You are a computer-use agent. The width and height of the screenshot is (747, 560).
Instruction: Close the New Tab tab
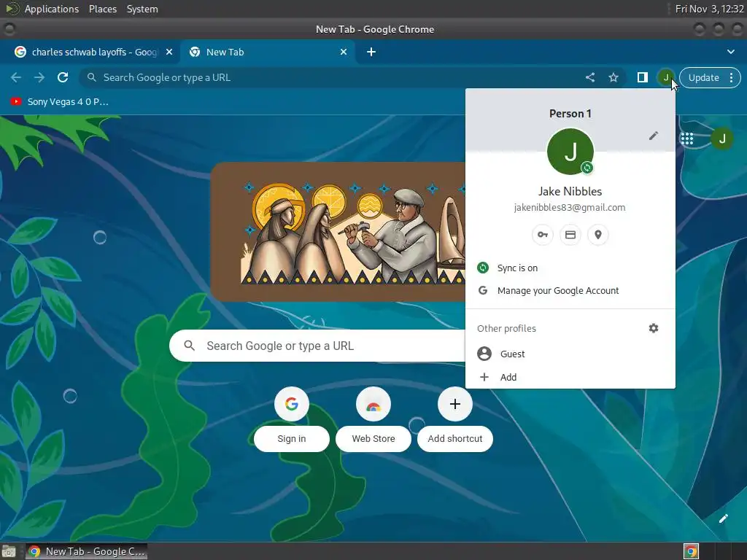coord(344,52)
